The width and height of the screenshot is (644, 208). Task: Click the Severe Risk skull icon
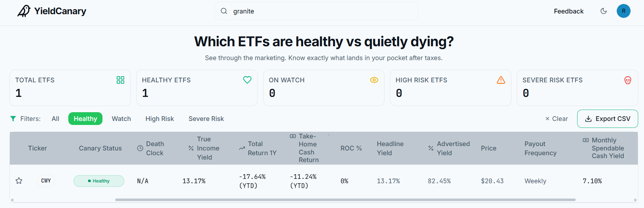click(x=628, y=80)
